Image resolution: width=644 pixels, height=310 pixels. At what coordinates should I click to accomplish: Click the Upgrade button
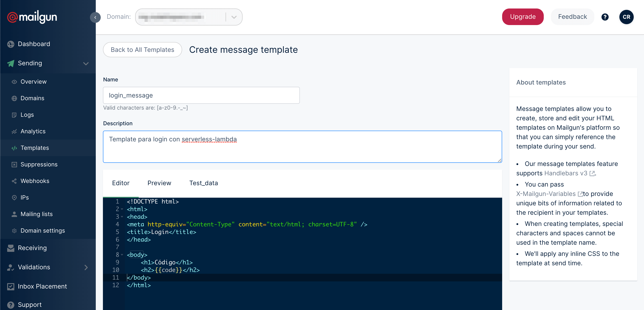(x=522, y=17)
